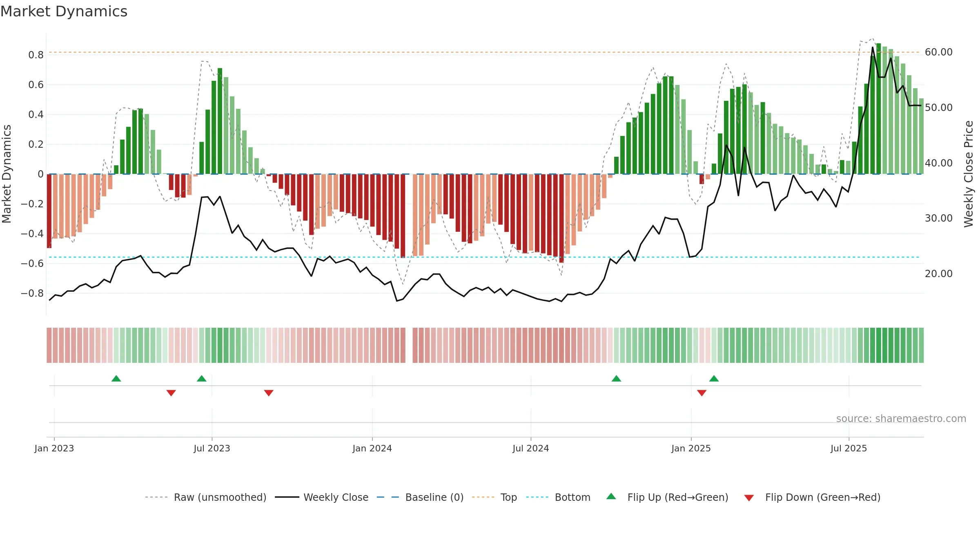980x551 pixels.
Task: Click the flip-up marker in late 2024
Action: [617, 378]
